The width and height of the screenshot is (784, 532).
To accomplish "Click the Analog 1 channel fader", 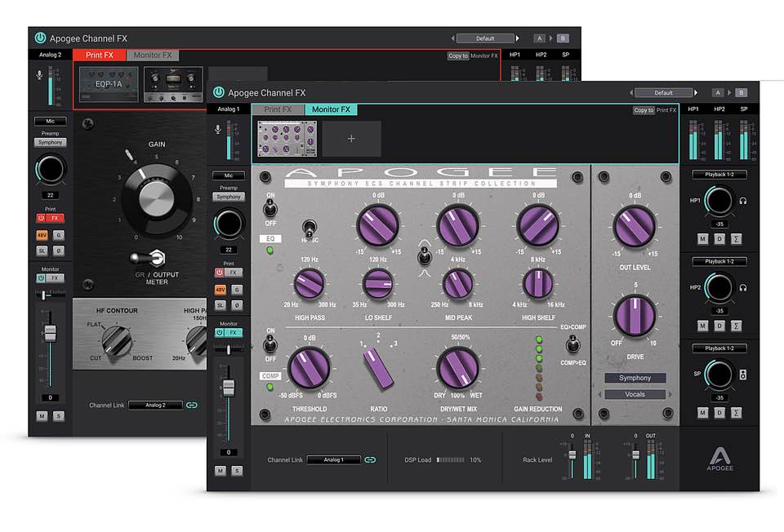I will 229,388.
